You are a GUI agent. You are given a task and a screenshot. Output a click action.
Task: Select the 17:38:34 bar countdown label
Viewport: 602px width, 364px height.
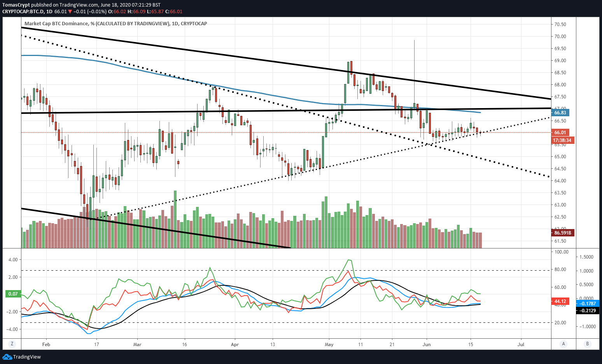(563, 140)
